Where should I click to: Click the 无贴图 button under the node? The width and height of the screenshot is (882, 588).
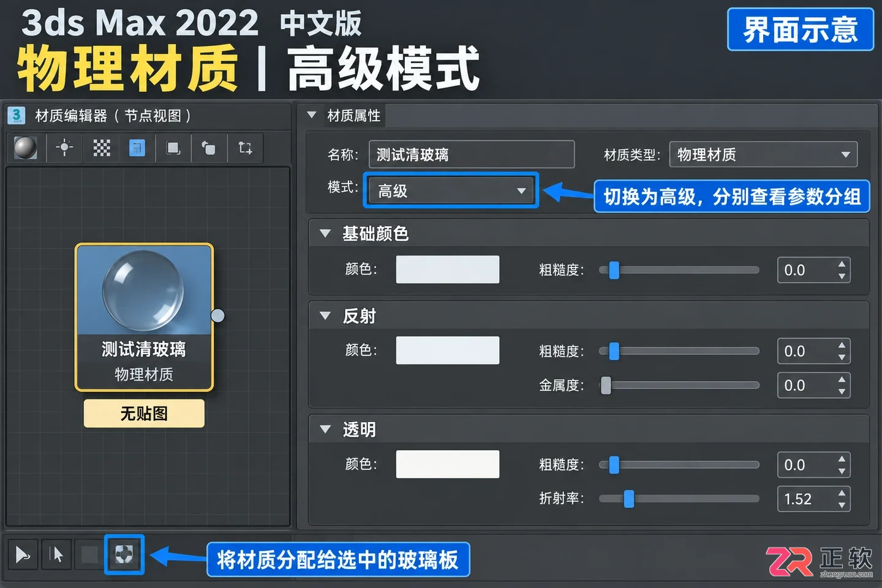(x=144, y=413)
